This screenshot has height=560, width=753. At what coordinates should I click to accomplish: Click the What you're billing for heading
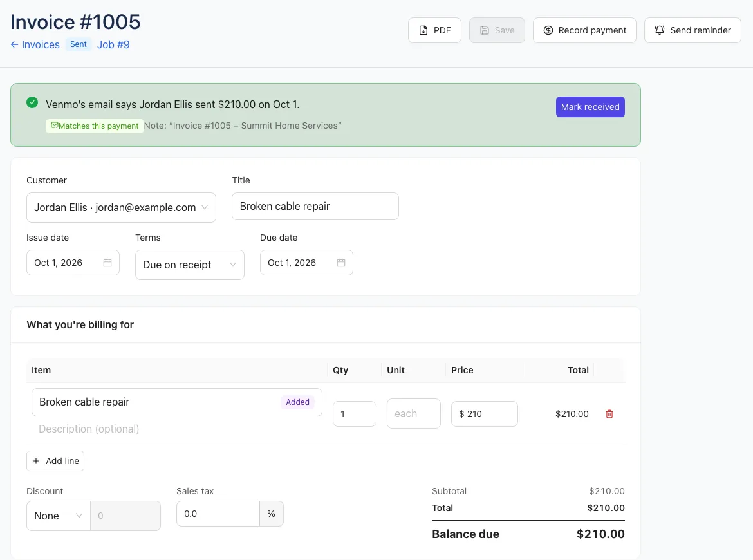80,324
